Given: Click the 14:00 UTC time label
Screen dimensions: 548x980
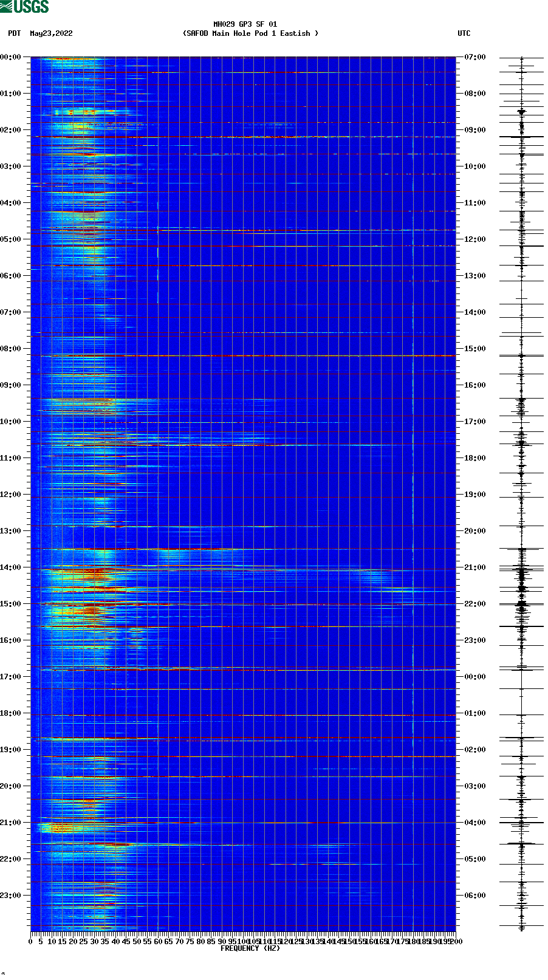Looking at the screenshot, I should [x=475, y=312].
